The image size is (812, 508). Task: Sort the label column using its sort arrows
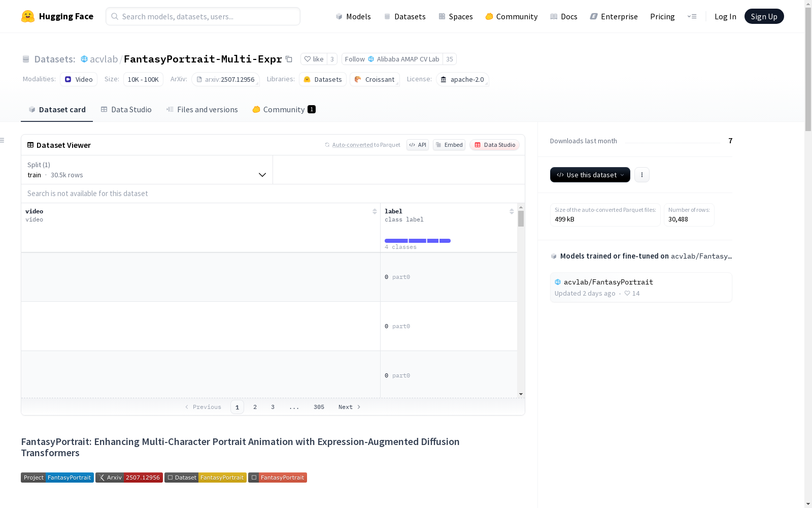pyautogui.click(x=512, y=211)
